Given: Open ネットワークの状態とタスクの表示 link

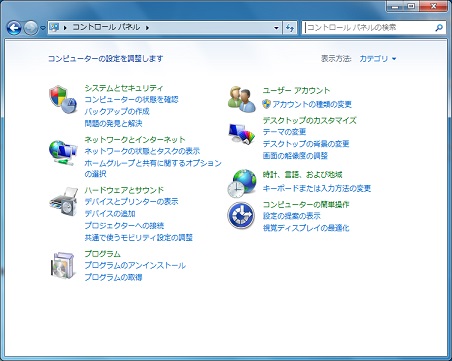Looking at the screenshot, I should click(x=142, y=151).
